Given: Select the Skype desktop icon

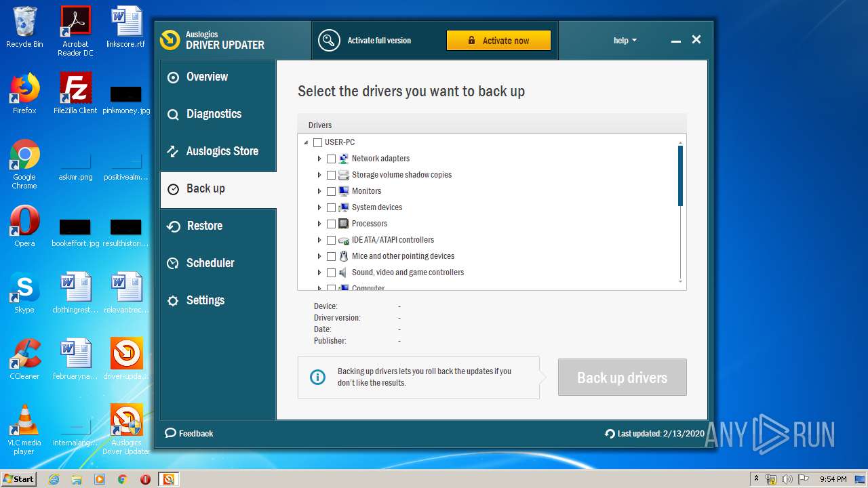Looking at the screenshot, I should point(24,293).
